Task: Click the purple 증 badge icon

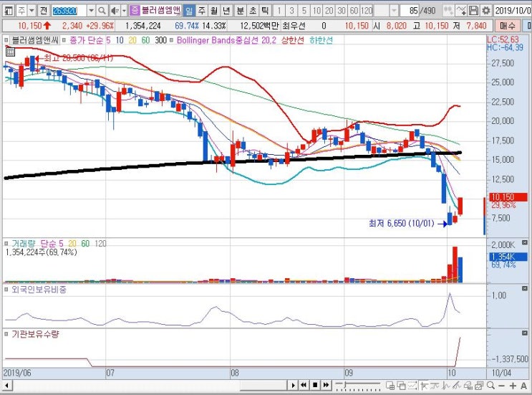Action: (135, 11)
